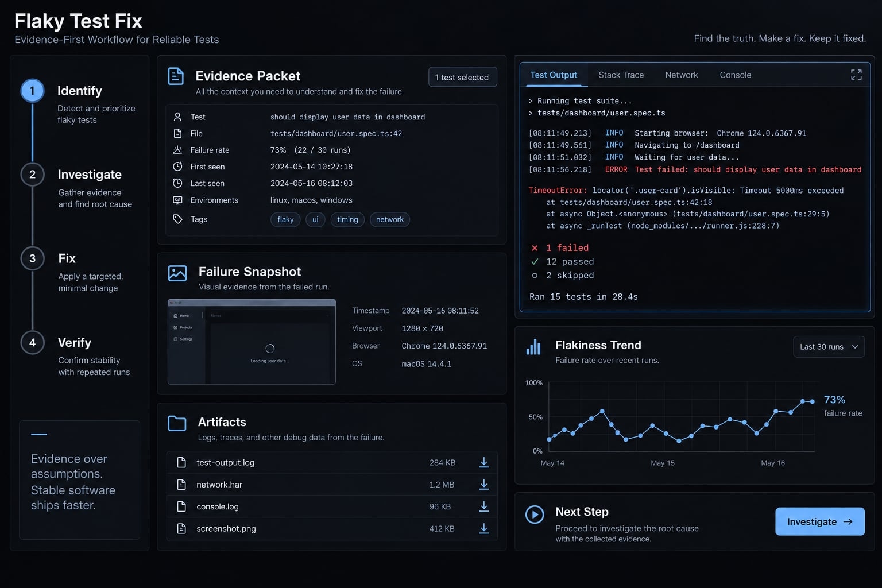Open the Last 30 runs dropdown

(829, 347)
